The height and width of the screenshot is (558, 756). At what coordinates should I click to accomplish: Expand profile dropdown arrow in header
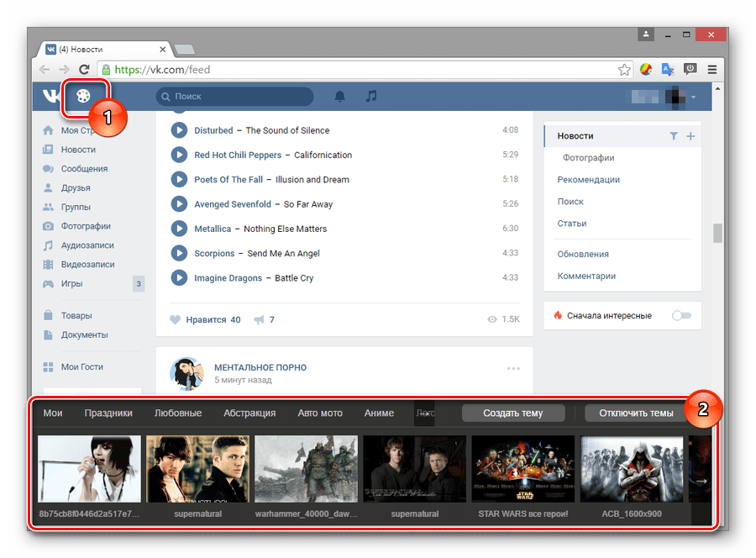(x=693, y=97)
